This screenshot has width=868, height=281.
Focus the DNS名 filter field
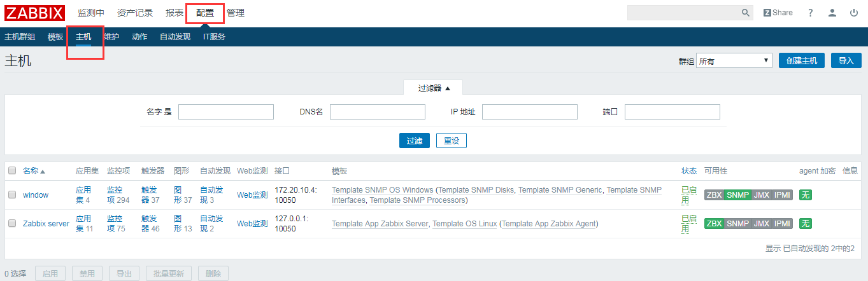pos(378,112)
